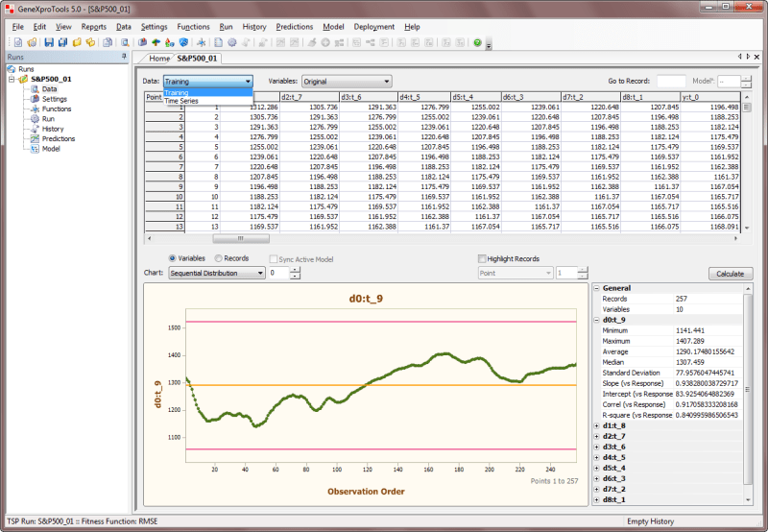The width and height of the screenshot is (768, 532).
Task: Click the pin icon of Runs panel
Action: (x=124, y=57)
